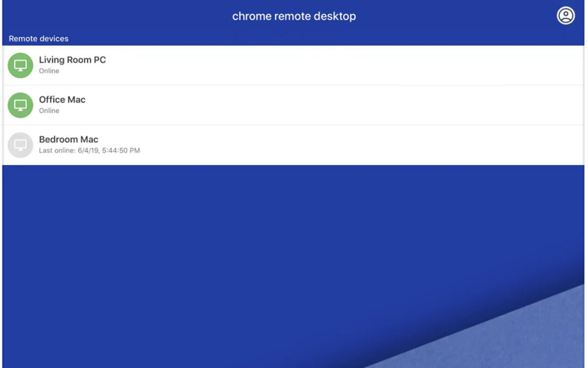Select the green monitor icon beside Office Mac
The height and width of the screenshot is (368, 588).
tap(21, 105)
